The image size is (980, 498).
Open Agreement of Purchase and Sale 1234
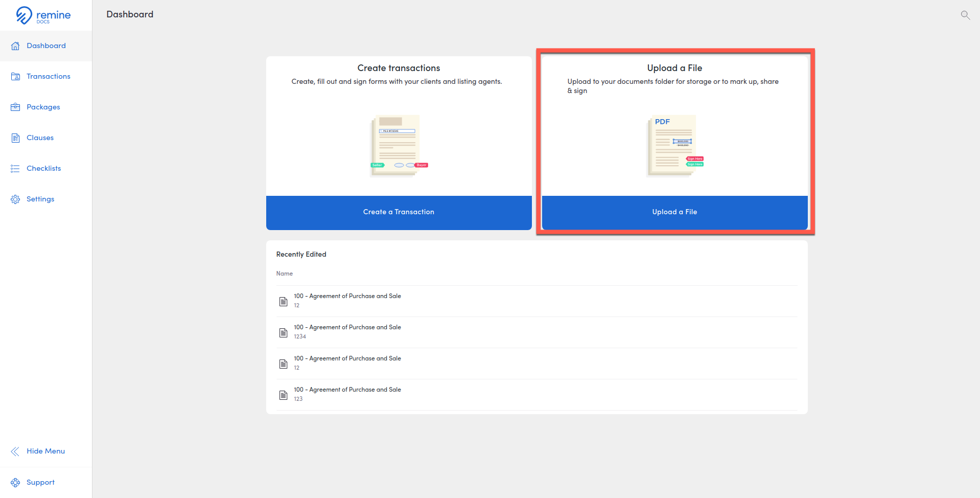(536, 332)
